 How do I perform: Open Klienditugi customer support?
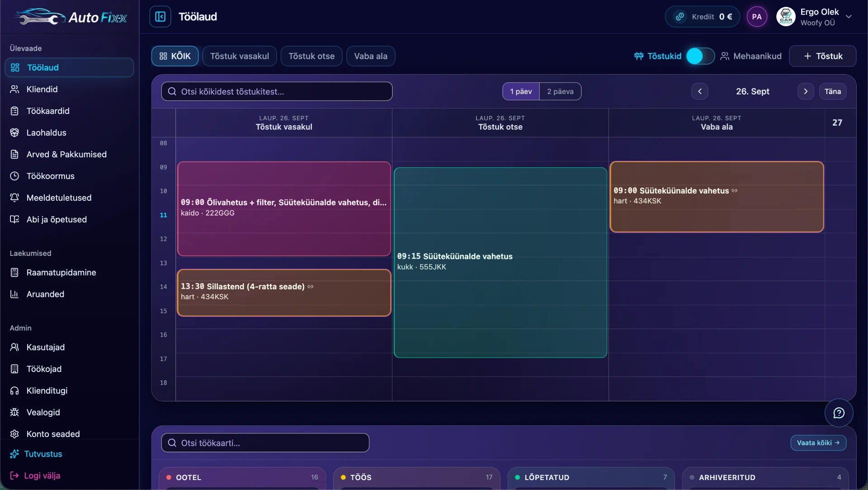69,391
